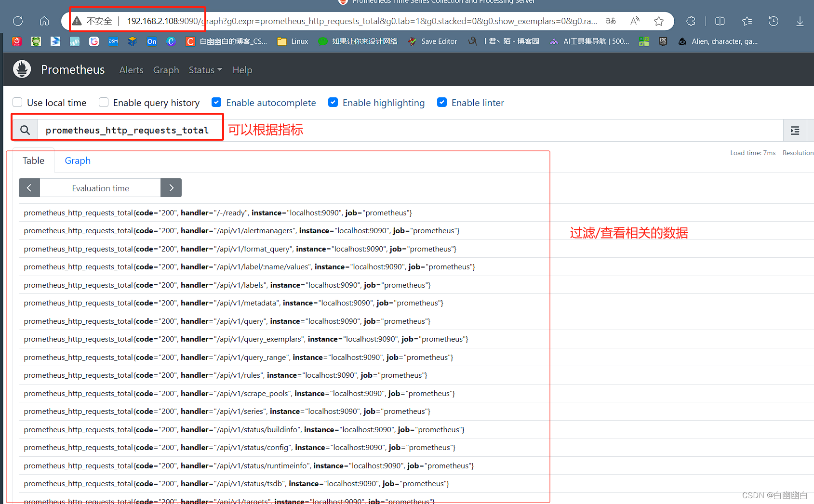
Task: Open the 'On' bookmark icon
Action: click(x=152, y=41)
